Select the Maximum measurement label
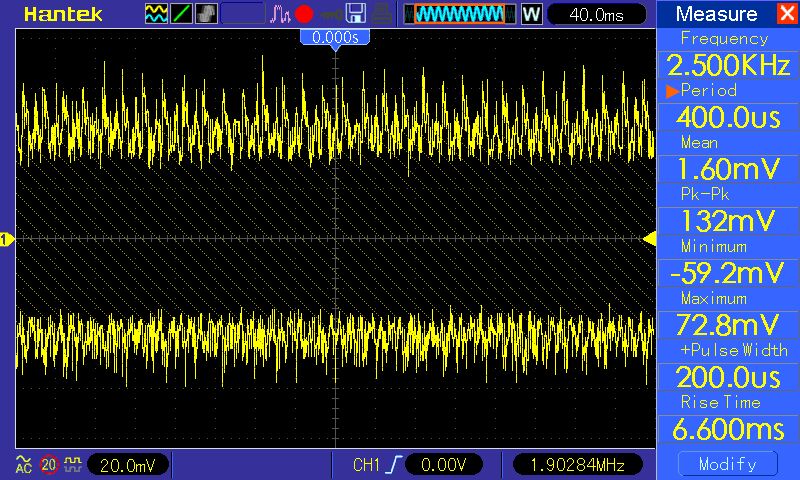 tap(714, 298)
